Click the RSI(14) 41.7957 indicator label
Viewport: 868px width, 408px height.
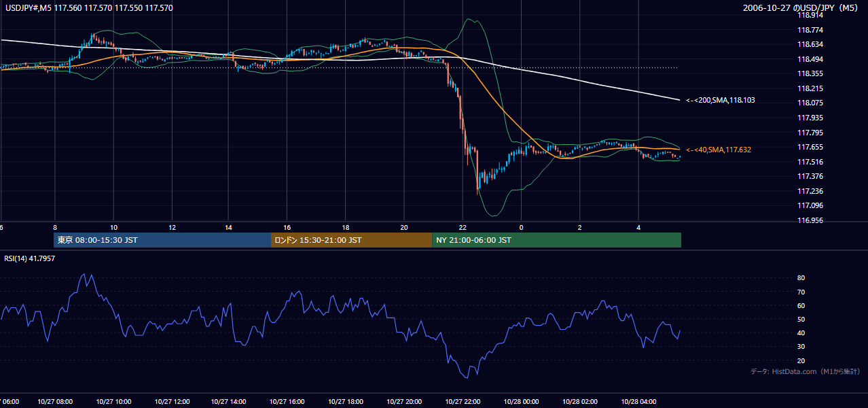(29, 258)
